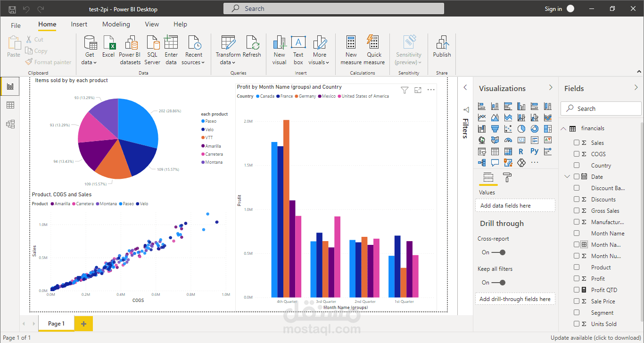The width and height of the screenshot is (644, 343).
Task: Switch to the Modeling ribbon tab
Action: [116, 24]
